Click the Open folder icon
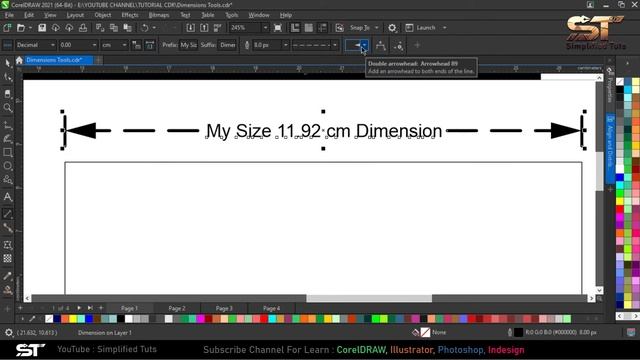 point(21,28)
